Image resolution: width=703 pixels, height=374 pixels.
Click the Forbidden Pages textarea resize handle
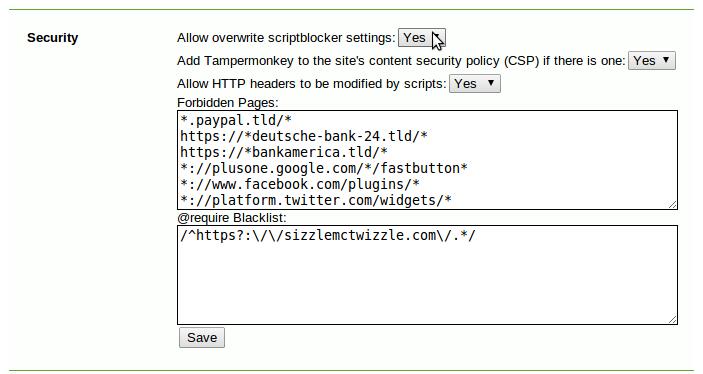coord(673,204)
